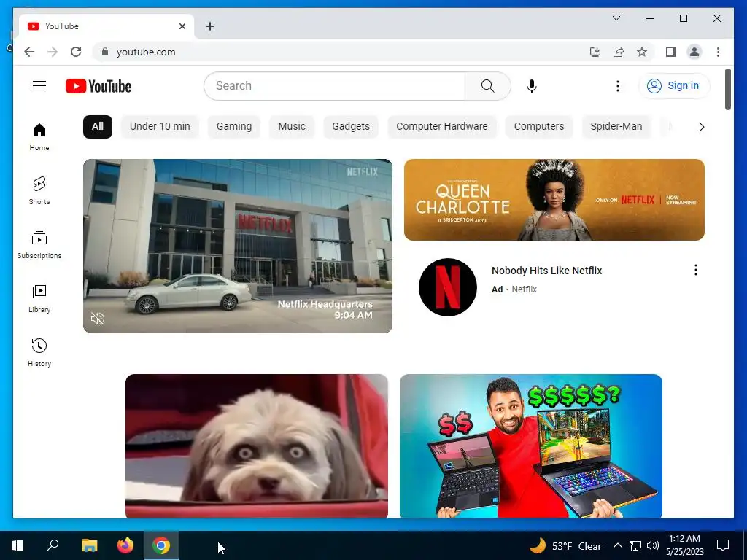Open File Explorer from taskbar
747x560 pixels.
(89, 545)
